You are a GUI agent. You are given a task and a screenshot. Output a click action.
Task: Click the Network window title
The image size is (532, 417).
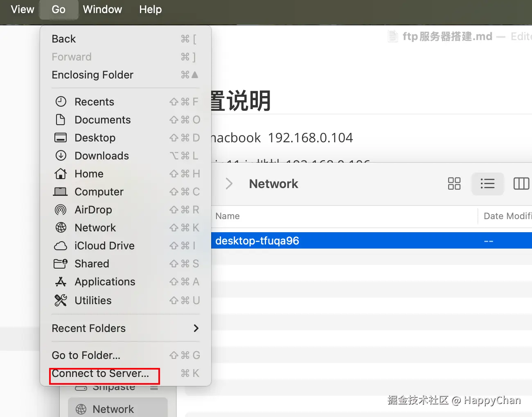pyautogui.click(x=273, y=184)
